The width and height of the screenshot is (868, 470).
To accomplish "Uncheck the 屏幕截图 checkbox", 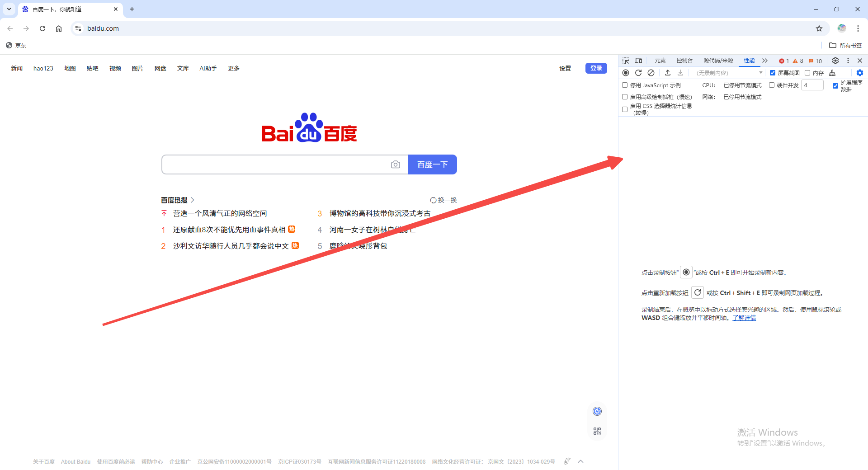I will 773,73.
